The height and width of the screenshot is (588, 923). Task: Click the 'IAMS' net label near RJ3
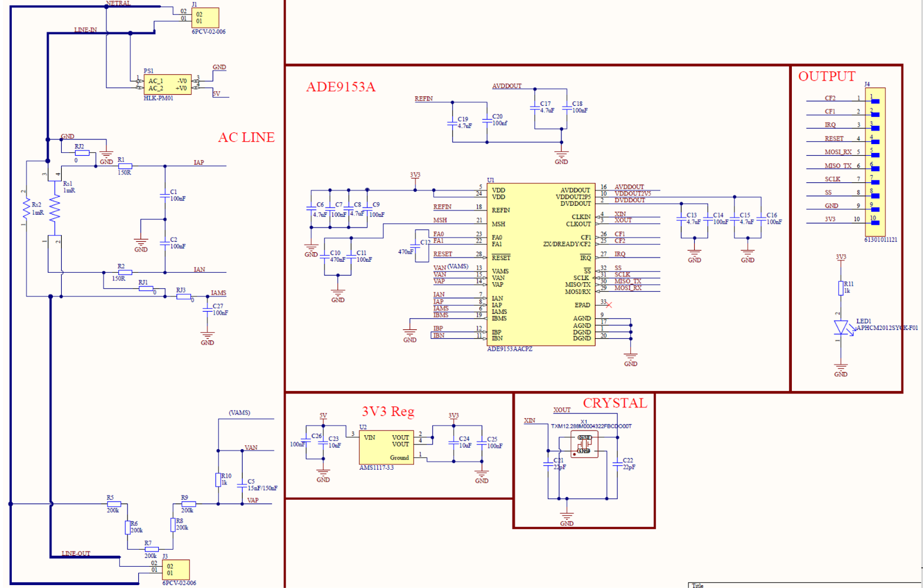click(219, 293)
